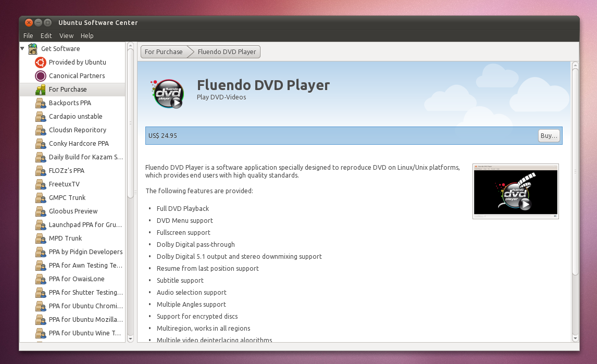The height and width of the screenshot is (364, 597).
Task: Select the Backports PPA label
Action: pyautogui.click(x=70, y=103)
